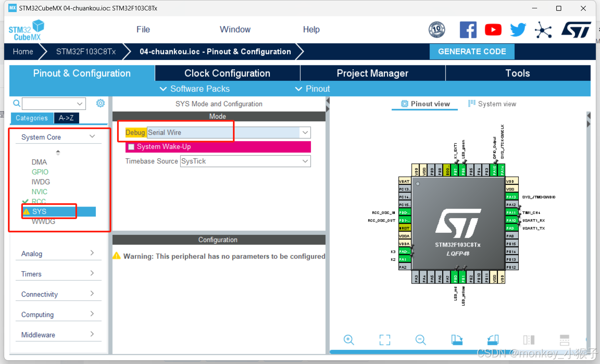The width and height of the screenshot is (600, 364).
Task: Visit ST on Twitter
Action: coord(518,30)
